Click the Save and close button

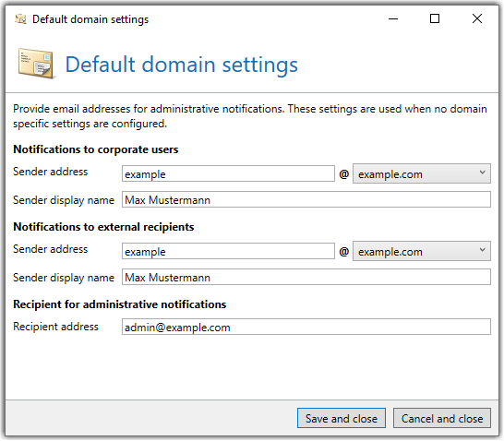[x=342, y=418]
